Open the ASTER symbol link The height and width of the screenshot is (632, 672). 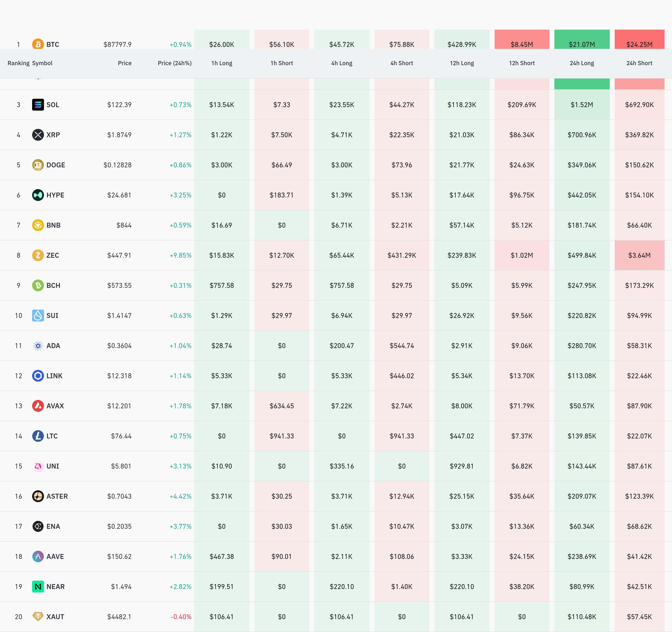[x=57, y=496]
